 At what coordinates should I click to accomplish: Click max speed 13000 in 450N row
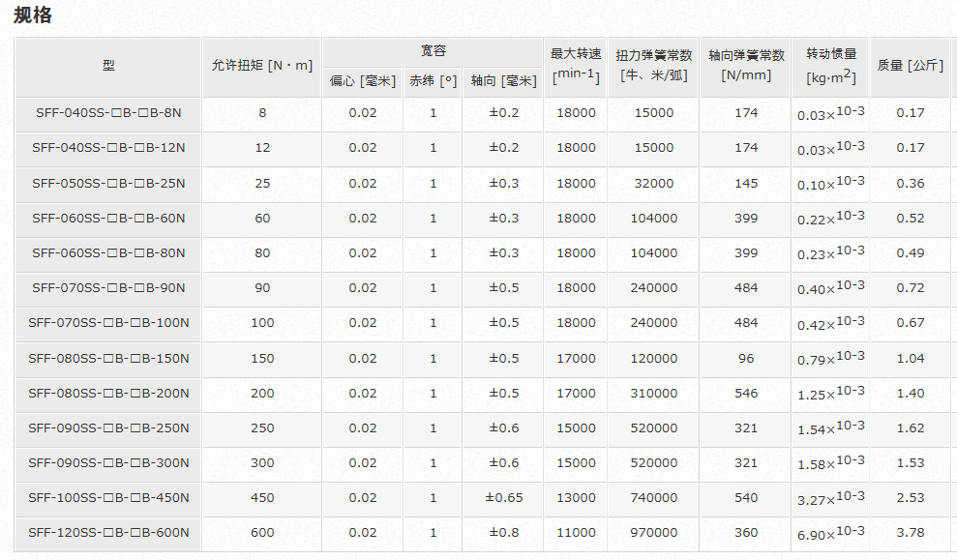click(576, 498)
